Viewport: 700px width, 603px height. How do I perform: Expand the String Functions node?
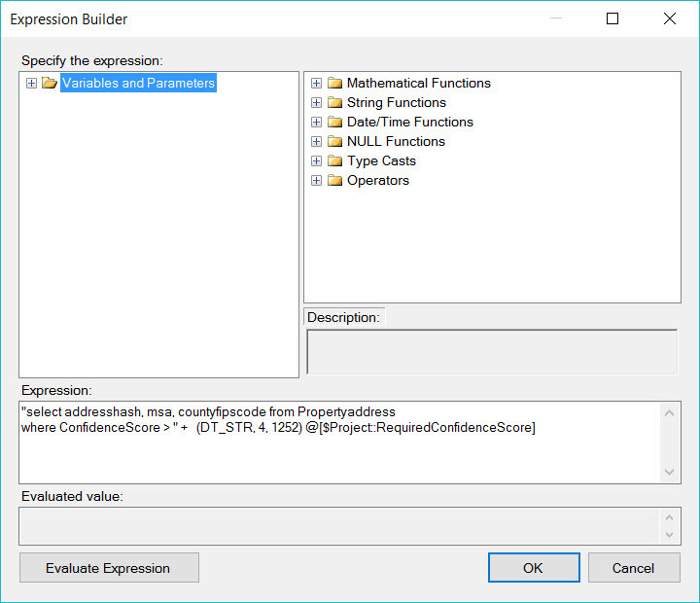click(x=316, y=103)
